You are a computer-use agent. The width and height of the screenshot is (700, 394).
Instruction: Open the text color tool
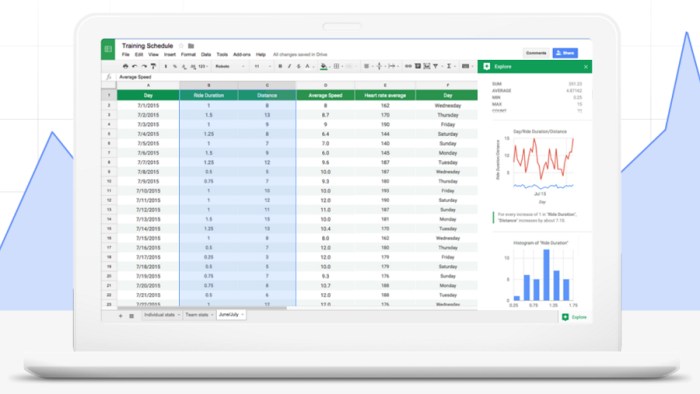tap(307, 66)
